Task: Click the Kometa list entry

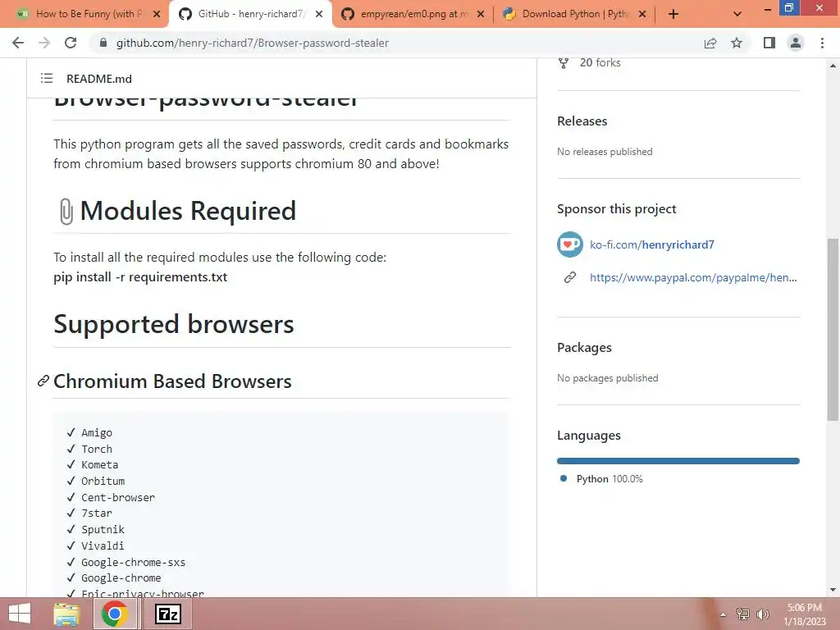Action: tap(99, 465)
